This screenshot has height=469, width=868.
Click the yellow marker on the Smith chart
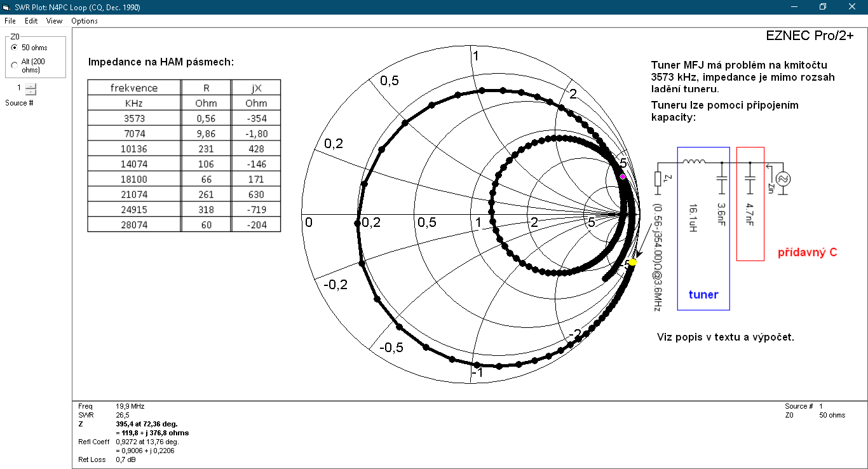pyautogui.click(x=632, y=262)
